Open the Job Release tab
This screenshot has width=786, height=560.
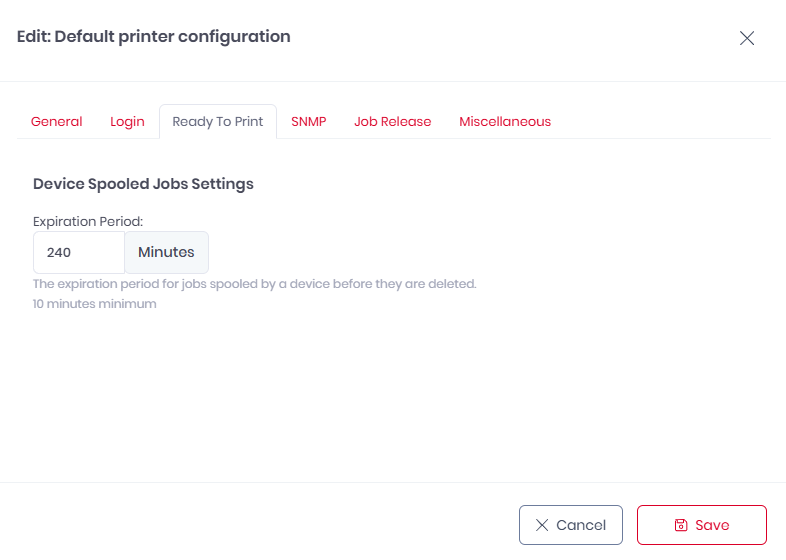coord(392,121)
